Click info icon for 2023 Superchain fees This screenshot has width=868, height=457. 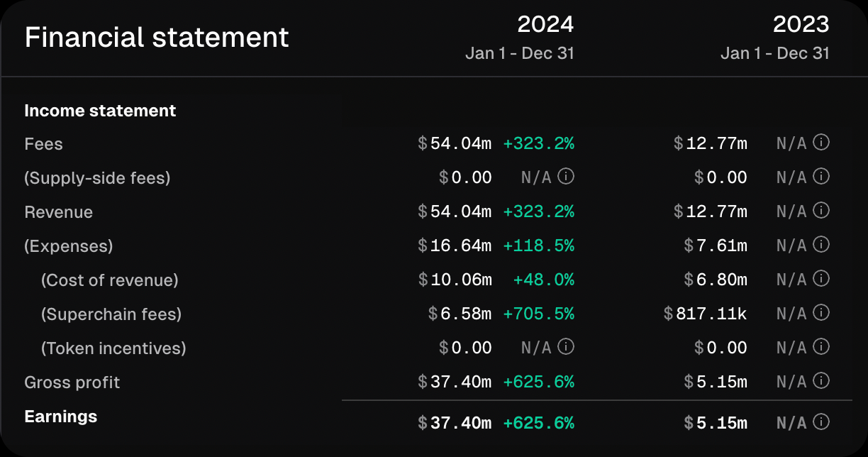[x=821, y=313]
